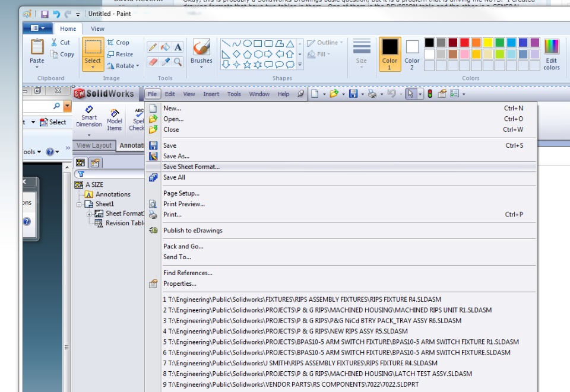The height and width of the screenshot is (392, 570).
Task: Open the Paint application menu button
Action: coord(38,28)
